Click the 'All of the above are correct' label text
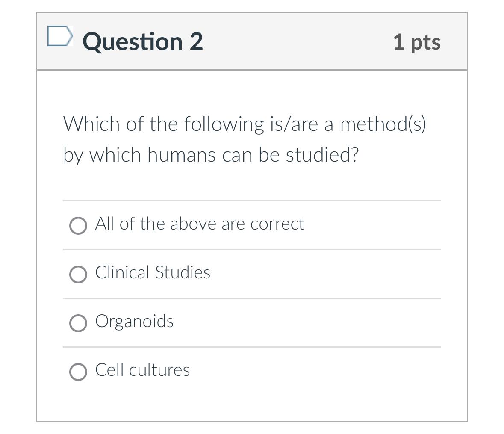The image size is (504, 434). 200,223
